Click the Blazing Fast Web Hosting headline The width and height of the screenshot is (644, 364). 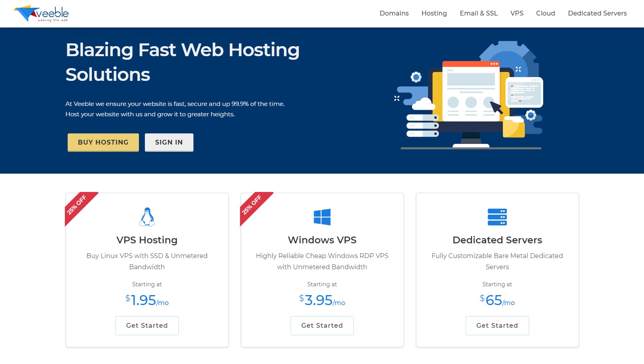[x=182, y=62]
